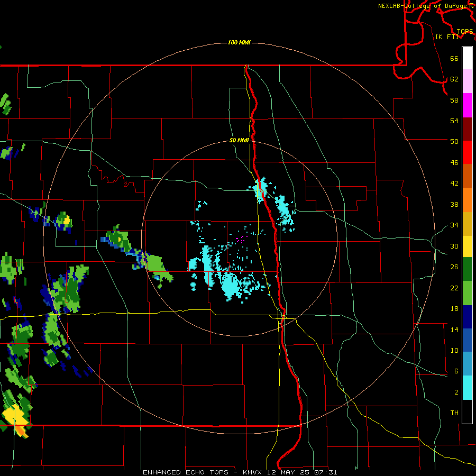Click legend value 34
This screenshot has width=476, height=476.
(454, 225)
